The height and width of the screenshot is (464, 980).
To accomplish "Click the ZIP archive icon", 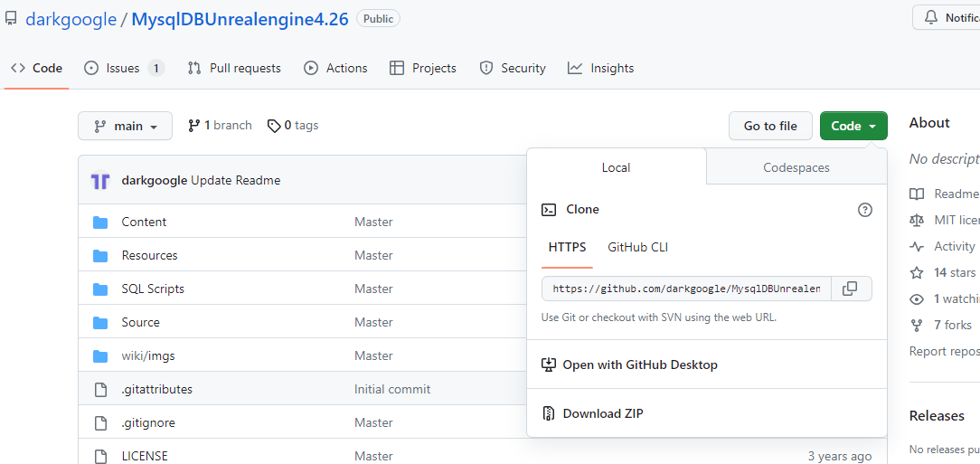I will 548,413.
